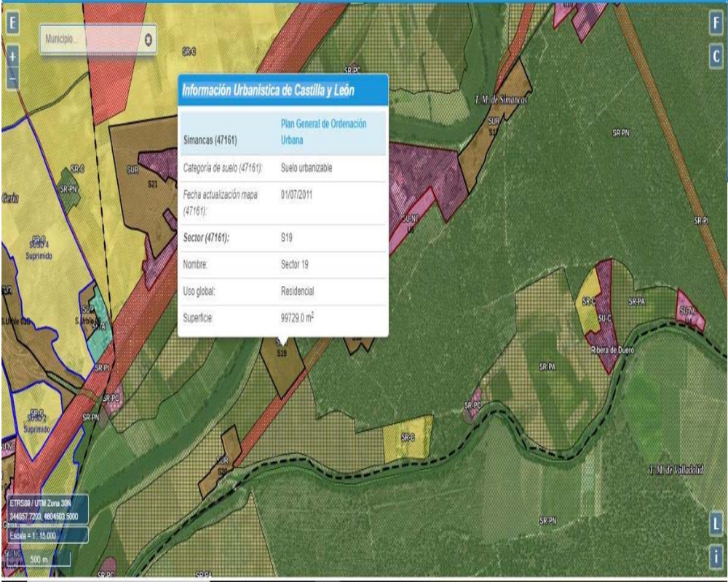Viewport: 728px width, 582px height.
Task: Open Plan General de Ordenación Urbana link
Action: click(x=323, y=132)
